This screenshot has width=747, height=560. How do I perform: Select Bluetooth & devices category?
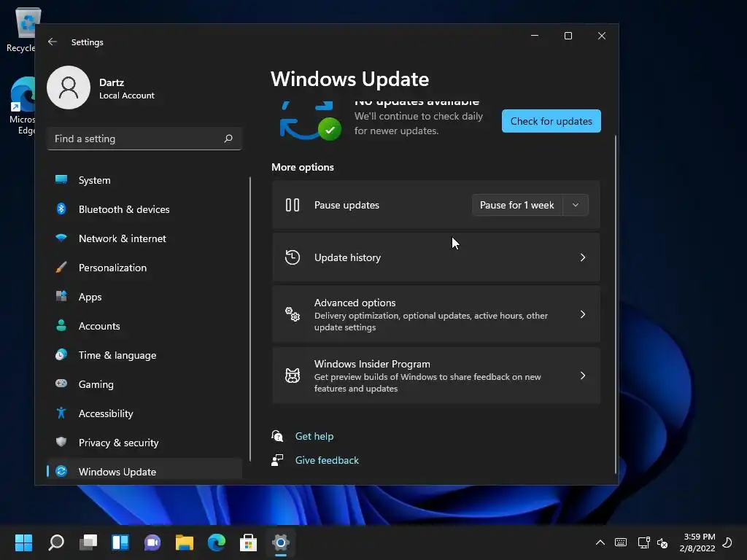(144, 209)
